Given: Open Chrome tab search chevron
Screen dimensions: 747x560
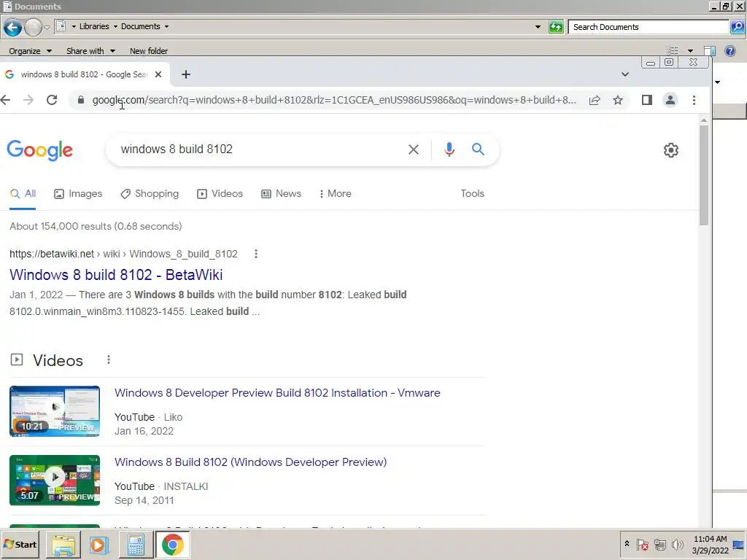Looking at the screenshot, I should 625,74.
